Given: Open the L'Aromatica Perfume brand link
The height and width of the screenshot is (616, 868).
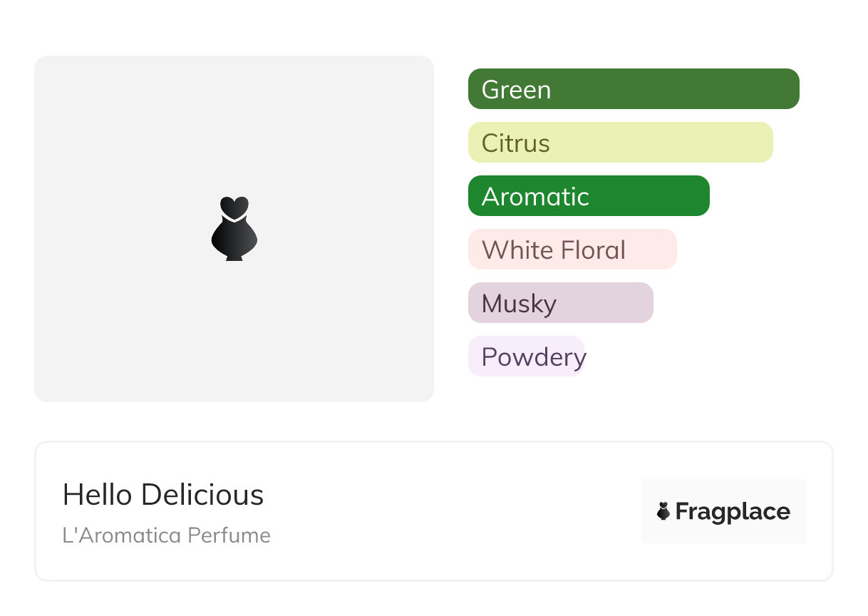Looking at the screenshot, I should (x=166, y=535).
